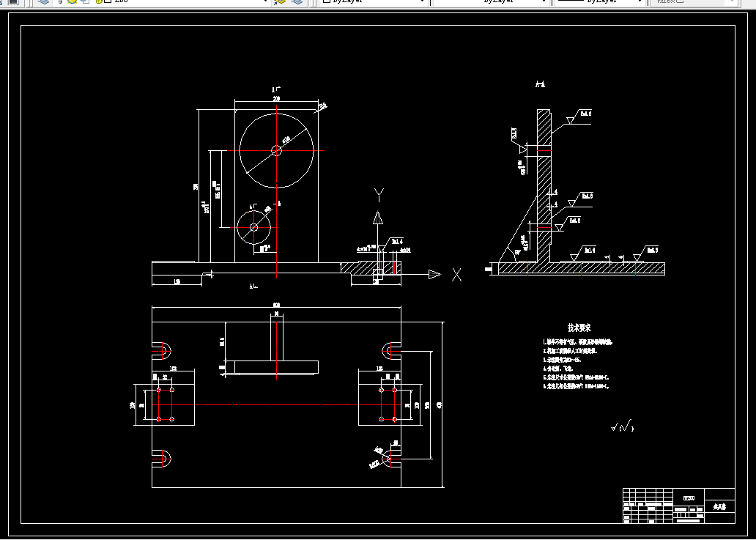Select the large circle in the front view
This screenshot has width=756, height=540.
point(276,150)
